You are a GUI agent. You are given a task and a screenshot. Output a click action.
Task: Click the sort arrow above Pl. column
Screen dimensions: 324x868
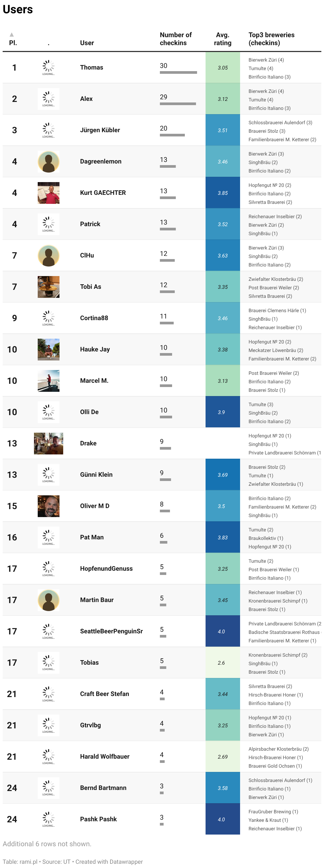tap(12, 35)
